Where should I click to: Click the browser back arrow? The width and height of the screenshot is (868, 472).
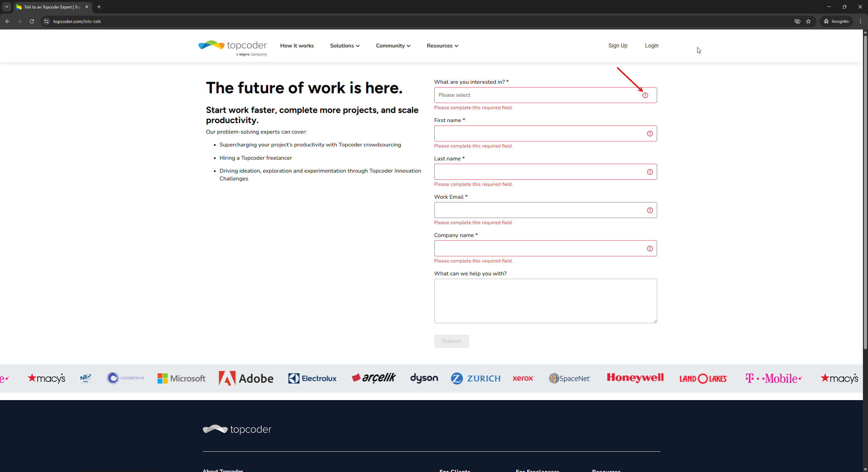pyautogui.click(x=7, y=21)
